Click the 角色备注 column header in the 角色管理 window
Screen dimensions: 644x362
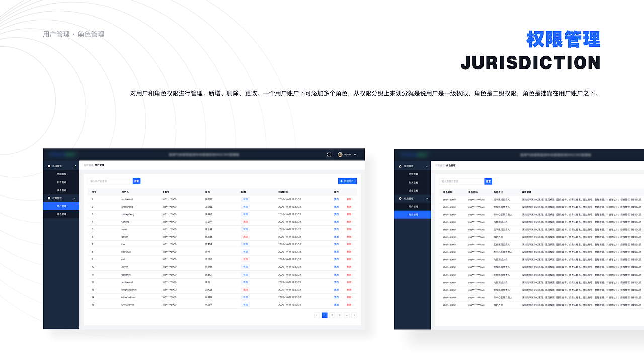pyautogui.click(x=498, y=192)
